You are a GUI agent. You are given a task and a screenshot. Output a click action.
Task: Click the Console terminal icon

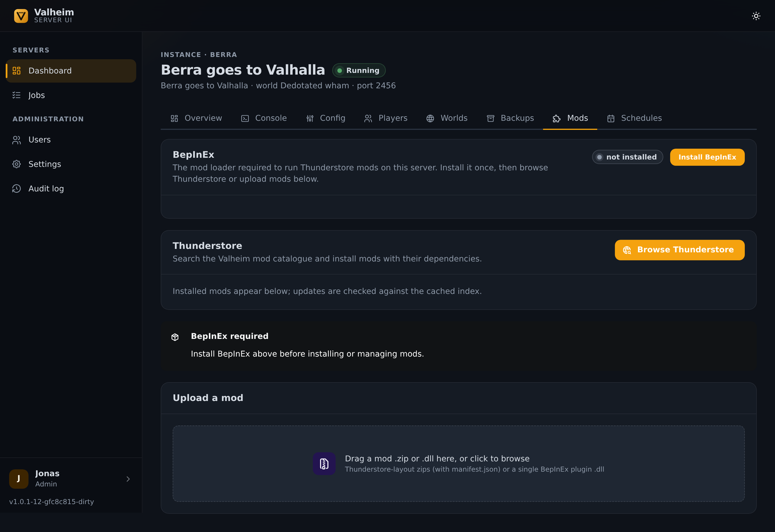pyautogui.click(x=245, y=119)
